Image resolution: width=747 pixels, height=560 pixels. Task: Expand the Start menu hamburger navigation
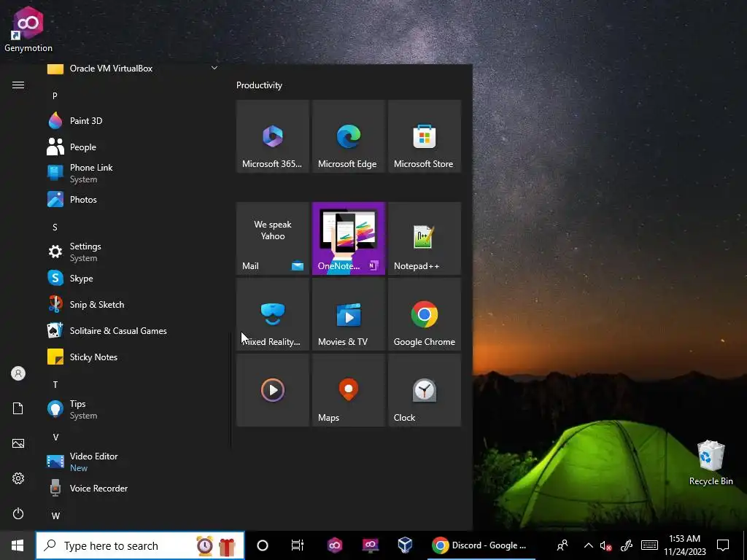[18, 85]
